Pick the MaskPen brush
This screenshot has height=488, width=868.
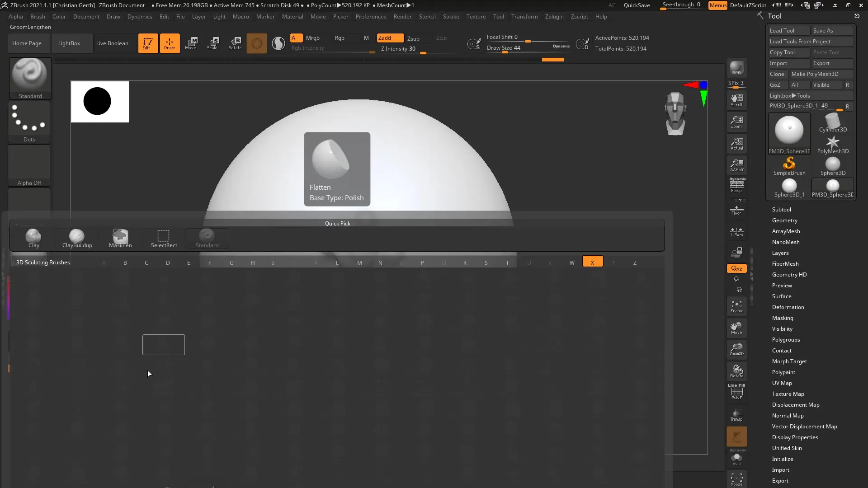pyautogui.click(x=120, y=238)
